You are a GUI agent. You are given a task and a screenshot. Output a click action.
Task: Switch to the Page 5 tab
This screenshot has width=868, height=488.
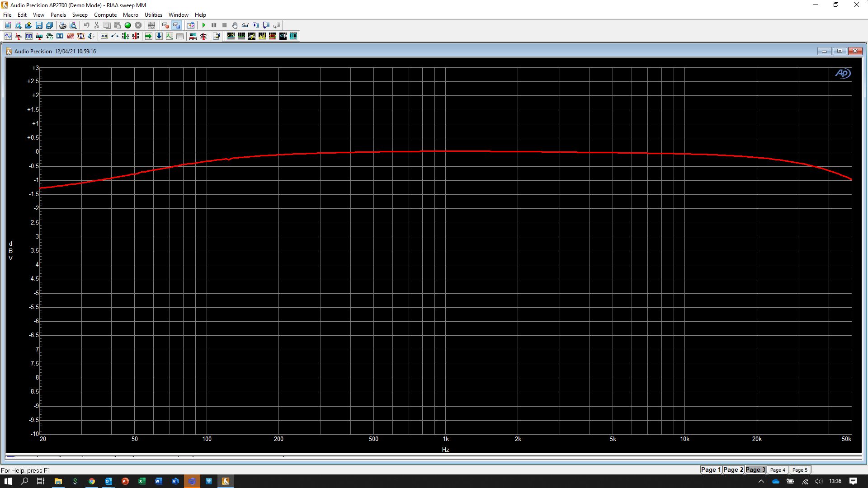(800, 470)
